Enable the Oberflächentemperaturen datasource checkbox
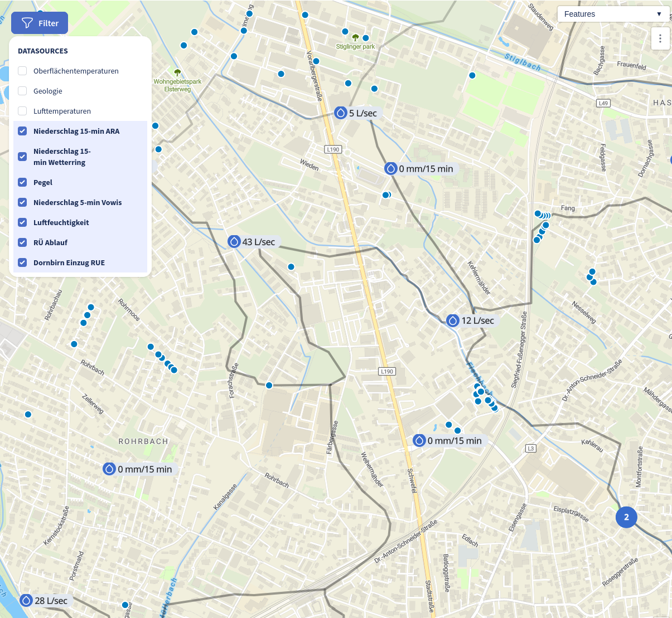The width and height of the screenshot is (672, 618). coord(23,71)
